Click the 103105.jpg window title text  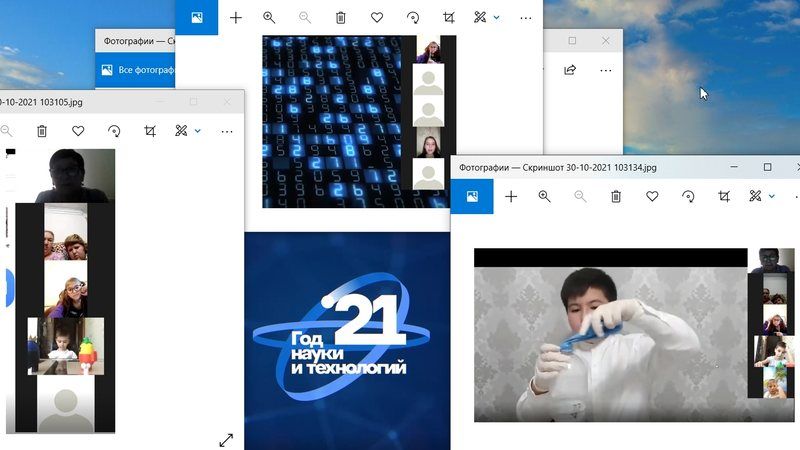[x=41, y=102]
